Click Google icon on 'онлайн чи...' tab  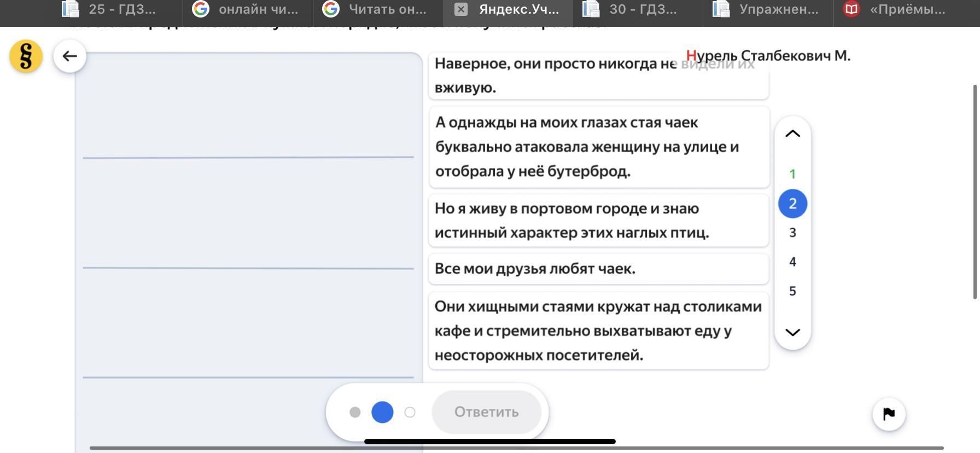click(201, 9)
